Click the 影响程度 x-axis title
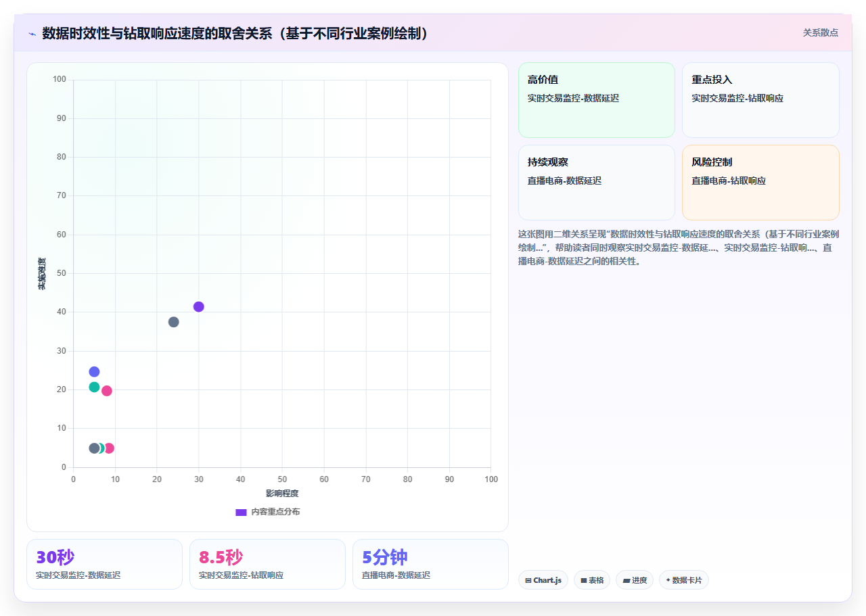Image resolution: width=866 pixels, height=616 pixels. (282, 494)
